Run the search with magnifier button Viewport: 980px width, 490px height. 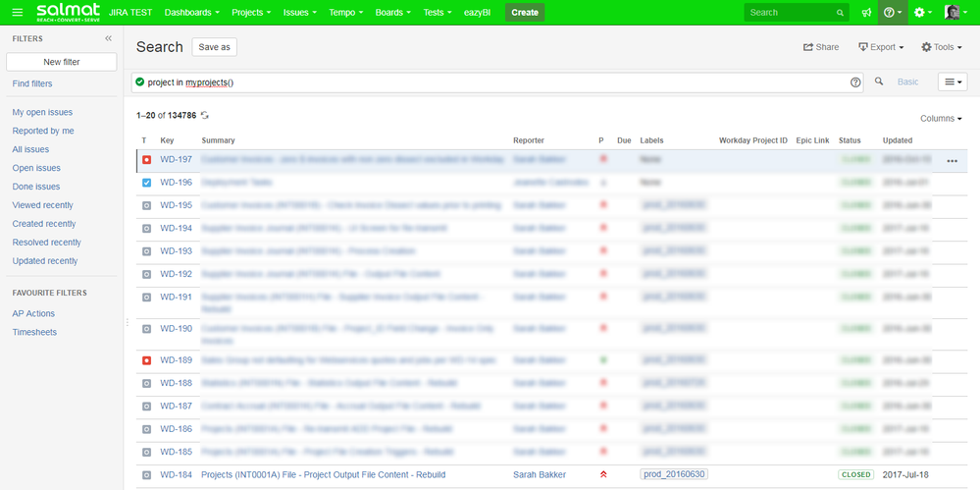(x=879, y=82)
